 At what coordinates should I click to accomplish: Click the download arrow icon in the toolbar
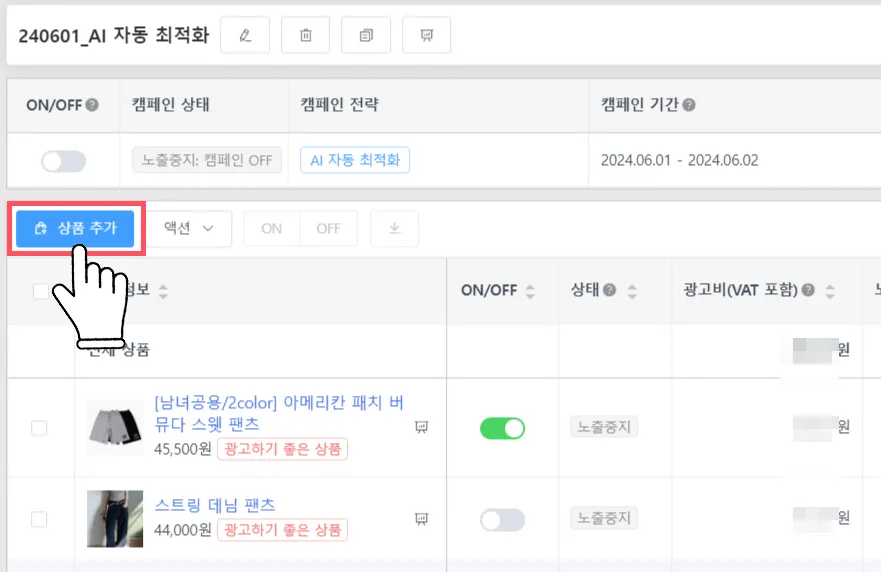pyautogui.click(x=395, y=229)
